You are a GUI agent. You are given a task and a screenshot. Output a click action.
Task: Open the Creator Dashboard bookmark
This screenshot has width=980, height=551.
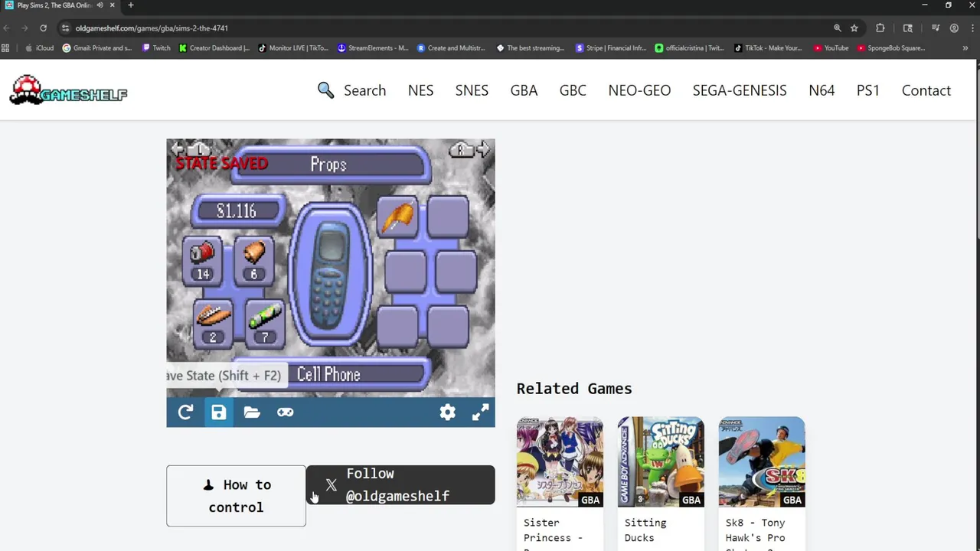[214, 48]
